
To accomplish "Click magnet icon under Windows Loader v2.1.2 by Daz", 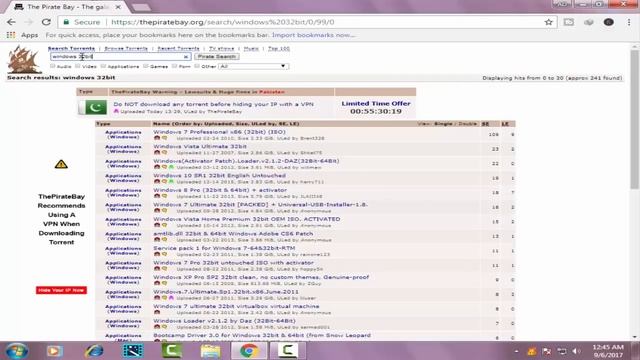I will click(157, 327).
